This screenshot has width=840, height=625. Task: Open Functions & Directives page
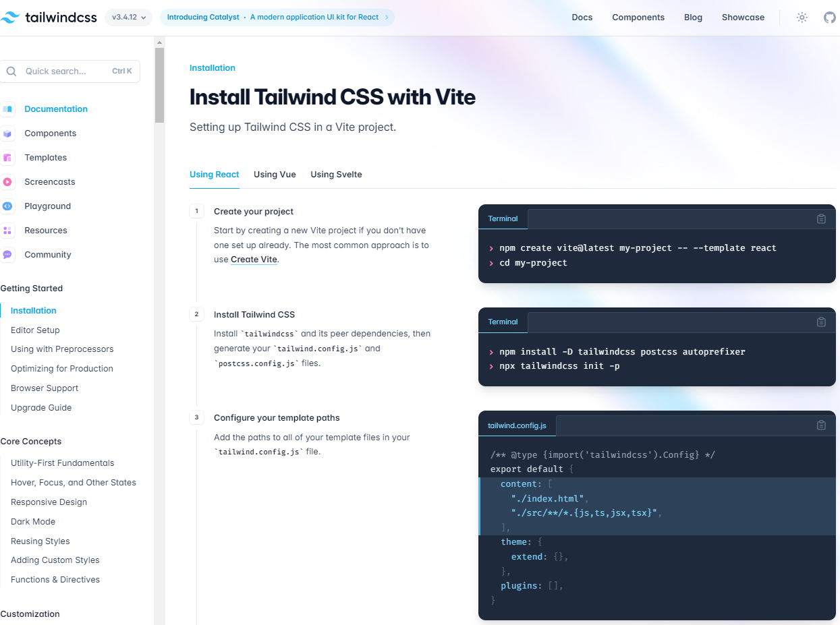55,580
